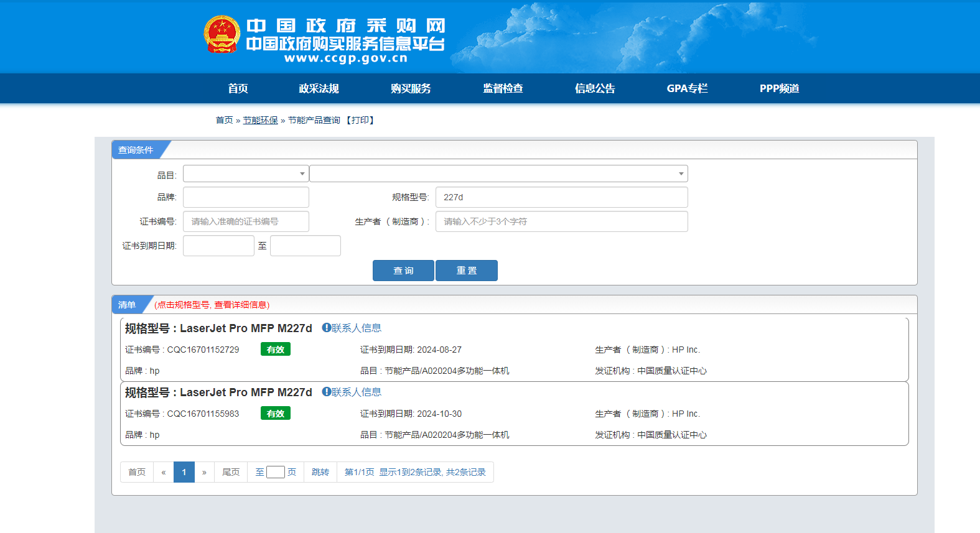The image size is (980, 533).
Task: Open 信息公告 navigation item
Action: [595, 88]
